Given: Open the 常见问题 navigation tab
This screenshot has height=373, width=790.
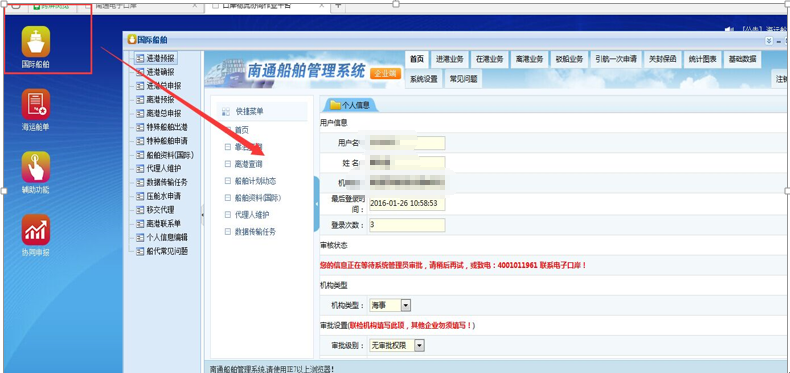Looking at the screenshot, I should point(463,79).
